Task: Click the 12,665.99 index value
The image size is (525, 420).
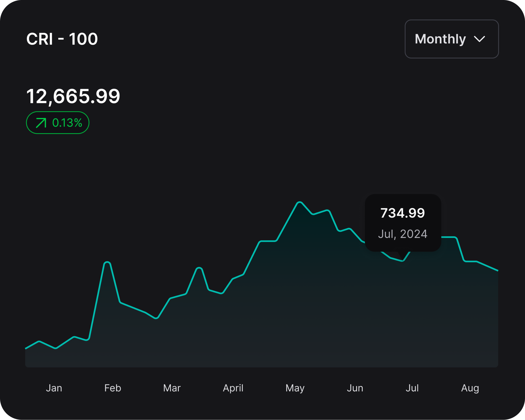Action: [x=73, y=96]
